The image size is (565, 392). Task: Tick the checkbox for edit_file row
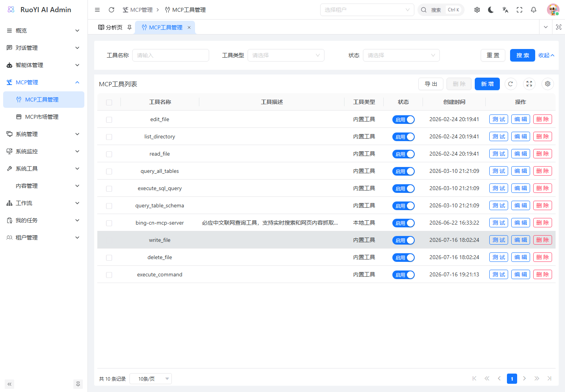(109, 120)
